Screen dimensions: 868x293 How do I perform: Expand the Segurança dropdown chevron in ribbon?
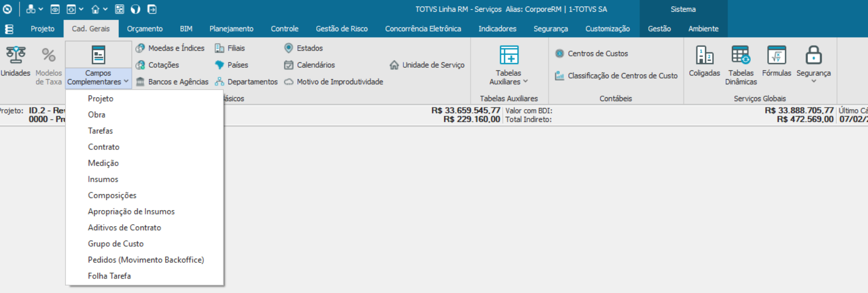coord(814,82)
